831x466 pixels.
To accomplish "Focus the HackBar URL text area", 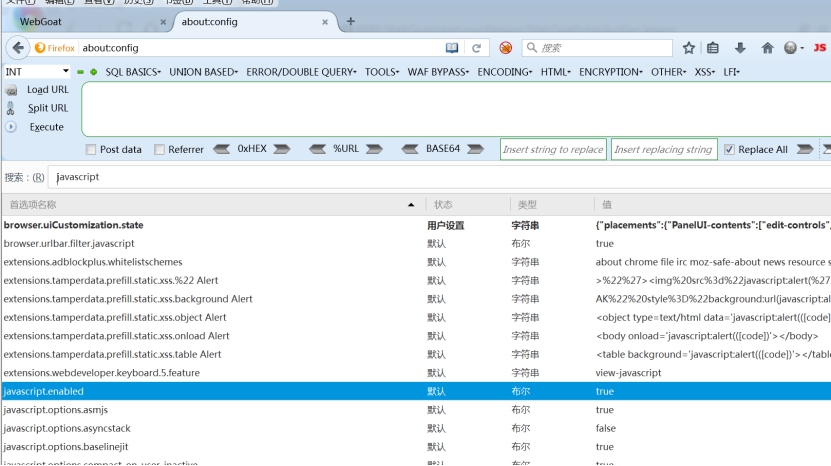I will point(456,109).
